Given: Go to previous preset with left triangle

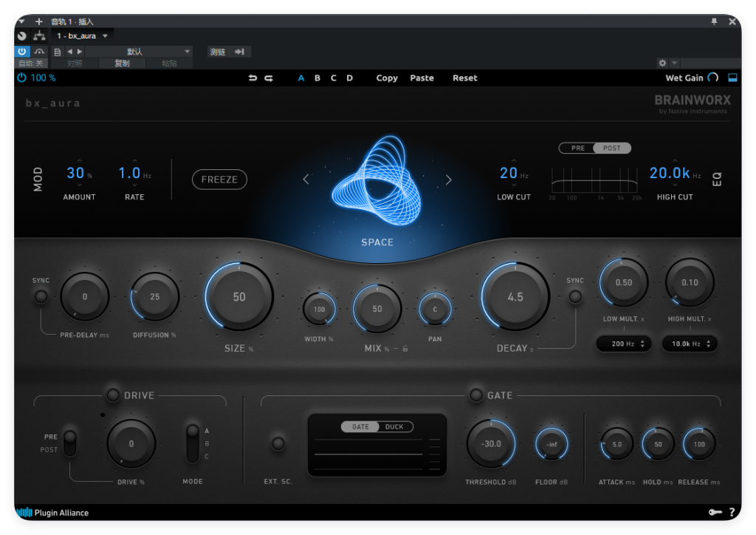Looking at the screenshot, I should point(70,52).
